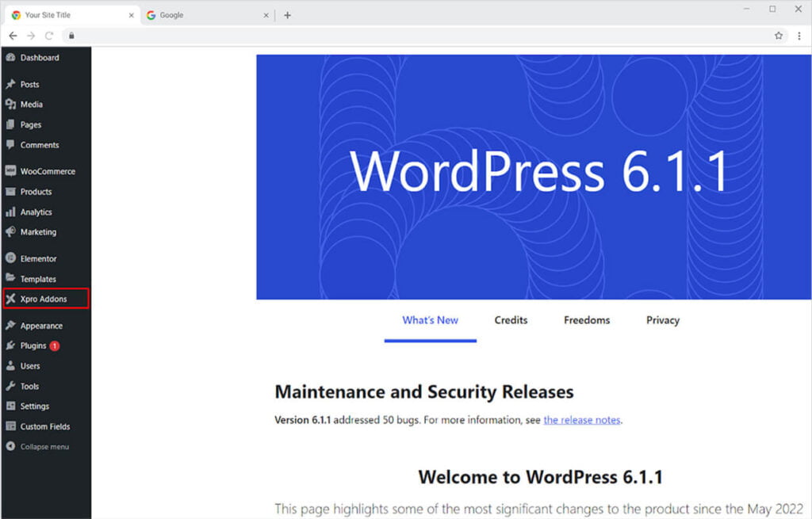Click the Posts pushpin icon

[x=10, y=84]
